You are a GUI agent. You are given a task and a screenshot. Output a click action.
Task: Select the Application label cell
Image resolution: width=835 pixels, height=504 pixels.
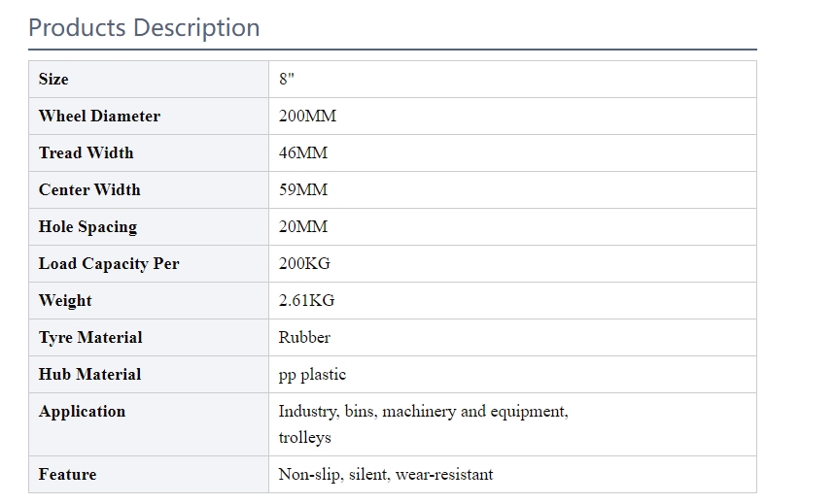pyautogui.click(x=83, y=412)
